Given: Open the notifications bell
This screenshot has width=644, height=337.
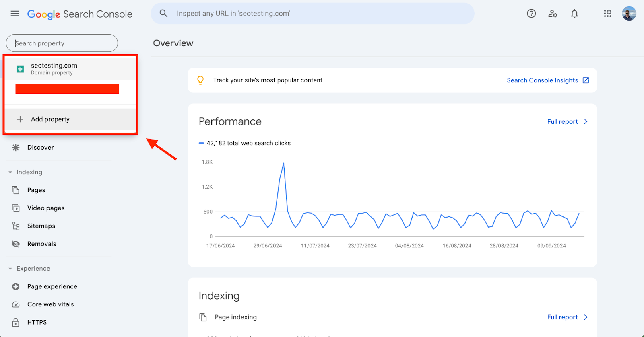Looking at the screenshot, I should pyautogui.click(x=574, y=14).
